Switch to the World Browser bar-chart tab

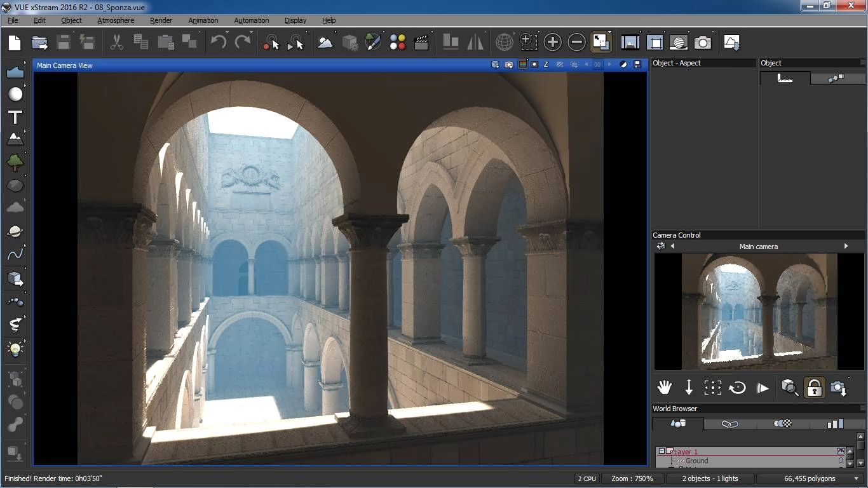835,424
